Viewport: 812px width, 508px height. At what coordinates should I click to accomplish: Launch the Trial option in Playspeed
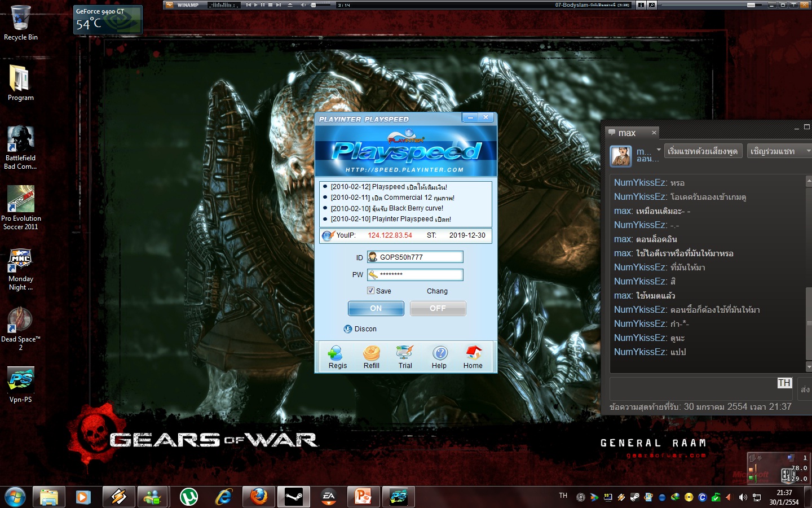(x=405, y=357)
